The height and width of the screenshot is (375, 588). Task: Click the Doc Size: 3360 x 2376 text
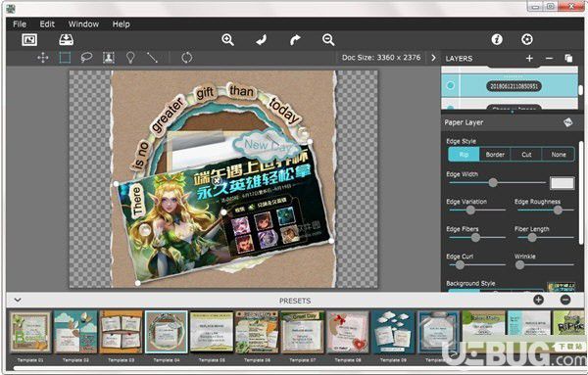[381, 58]
